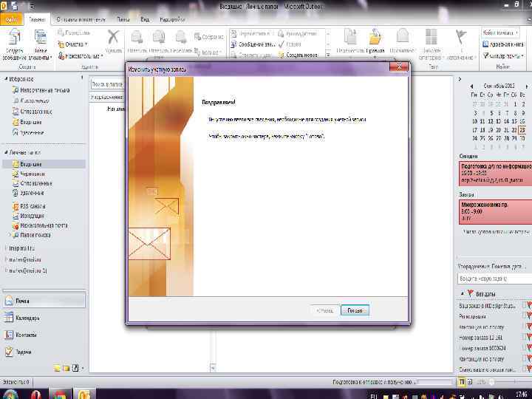This screenshot has height=399, width=532.
Task: Select Нежелательная почта folder
Action: coord(40,225)
